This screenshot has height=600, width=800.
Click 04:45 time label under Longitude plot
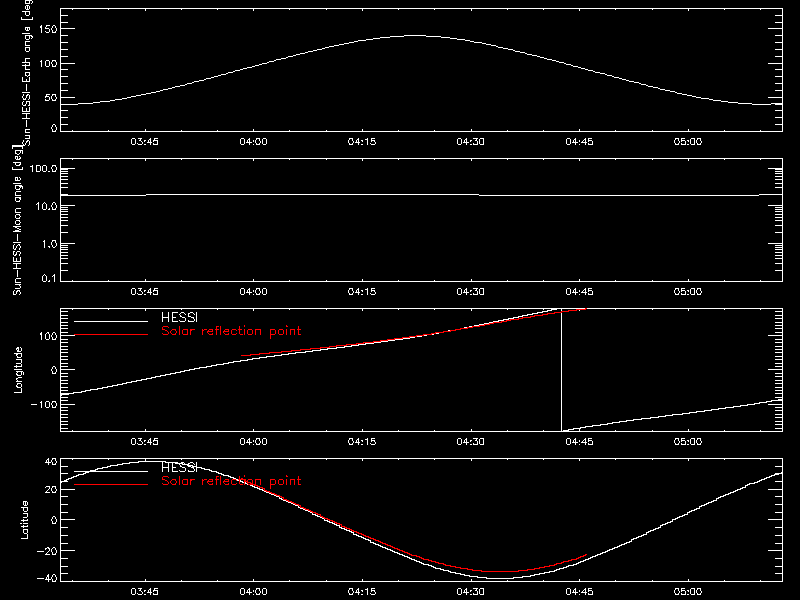click(579, 442)
